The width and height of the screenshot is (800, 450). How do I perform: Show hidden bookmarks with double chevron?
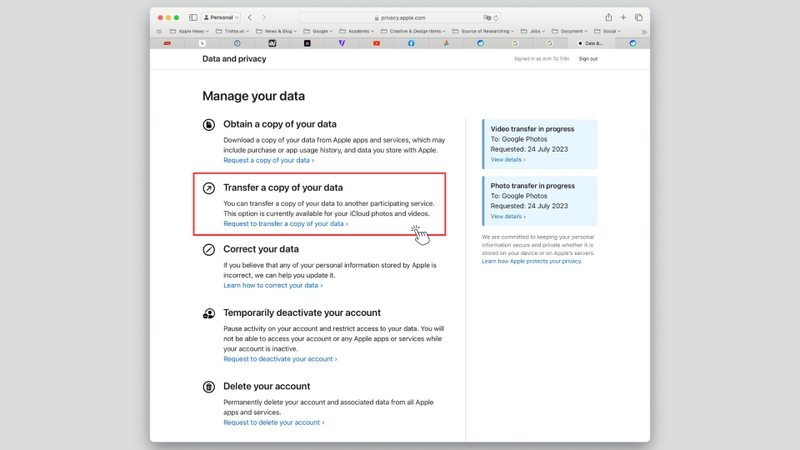644,31
